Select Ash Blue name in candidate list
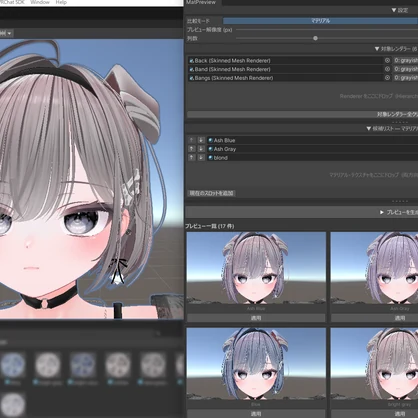Screen dimensions: 418x418 point(225,140)
